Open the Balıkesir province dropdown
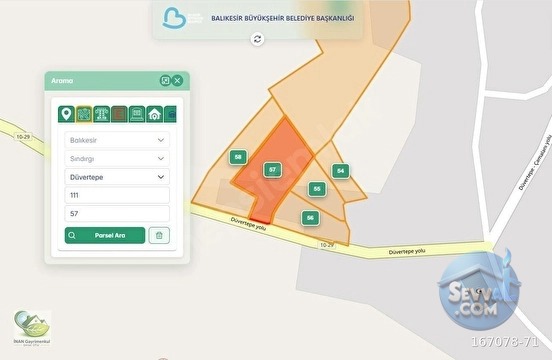This screenshot has height=360, width=552. (117, 140)
